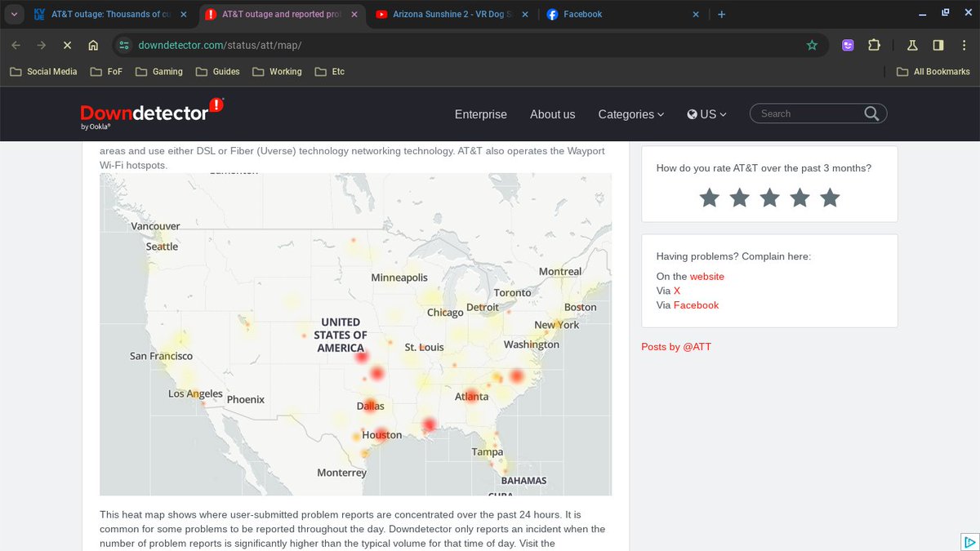
Task: Open the Guides bookmarks folder
Action: [217, 72]
